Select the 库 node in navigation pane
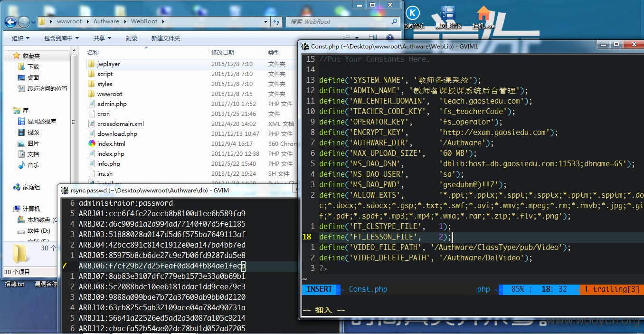 tap(21, 111)
